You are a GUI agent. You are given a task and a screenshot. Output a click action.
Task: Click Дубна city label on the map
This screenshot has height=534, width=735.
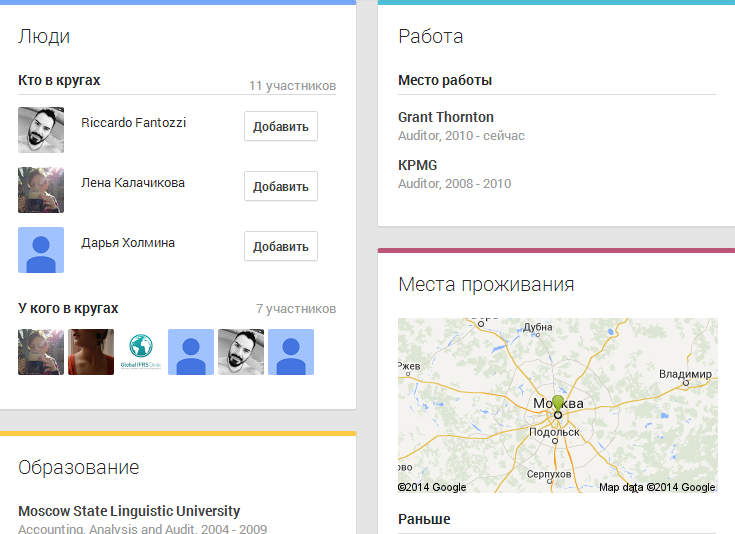point(538,327)
